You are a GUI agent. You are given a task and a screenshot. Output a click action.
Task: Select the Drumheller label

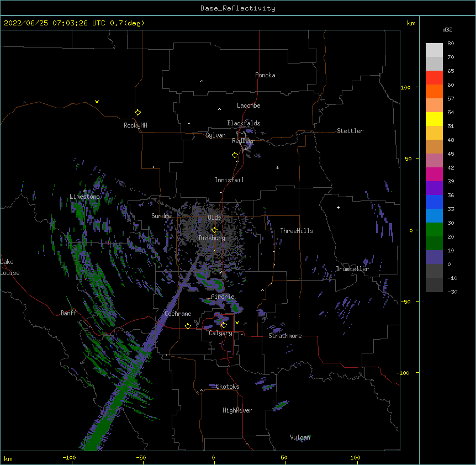[x=352, y=269]
